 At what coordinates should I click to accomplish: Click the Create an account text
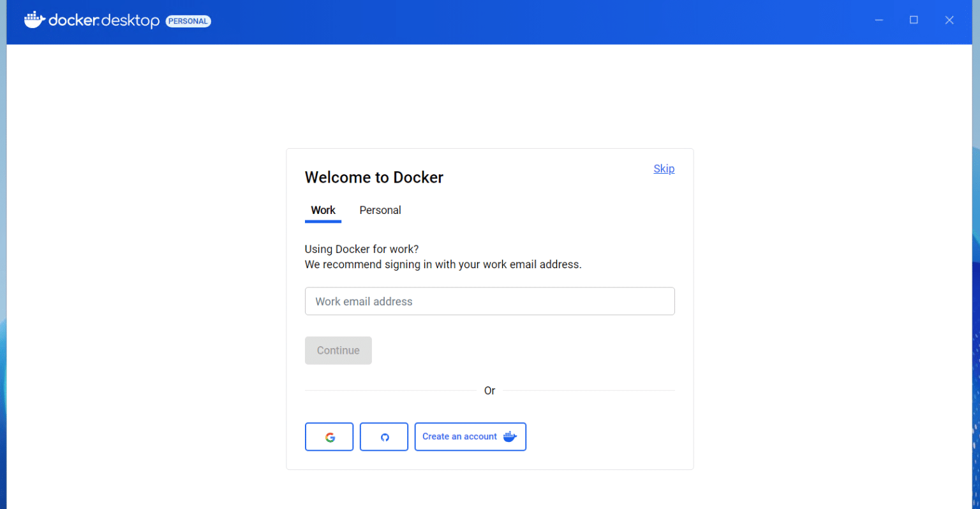pyautogui.click(x=459, y=437)
